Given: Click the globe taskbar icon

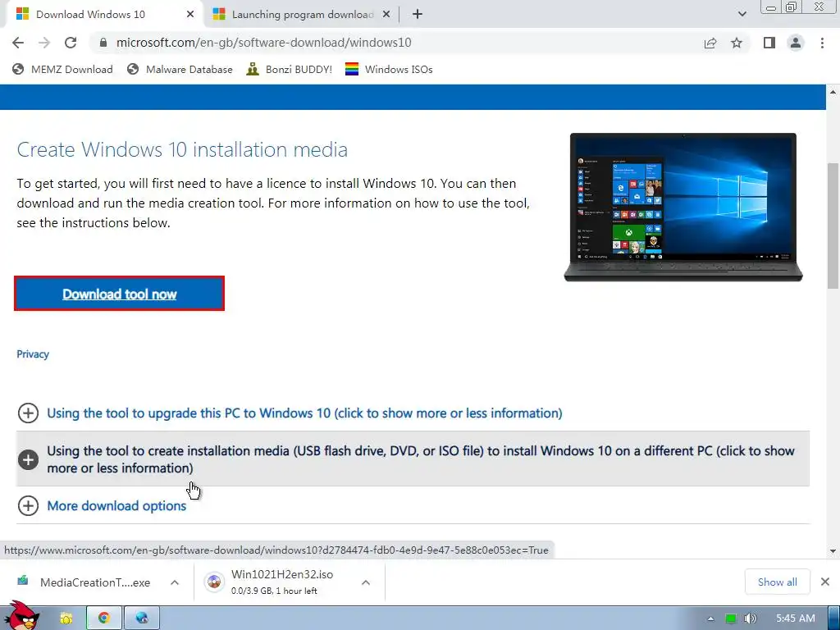Looking at the screenshot, I should (142, 619).
